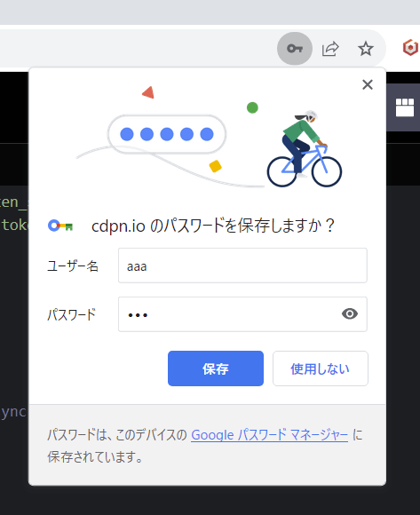Open the share page icon
The width and height of the screenshot is (420, 515).
pos(330,49)
